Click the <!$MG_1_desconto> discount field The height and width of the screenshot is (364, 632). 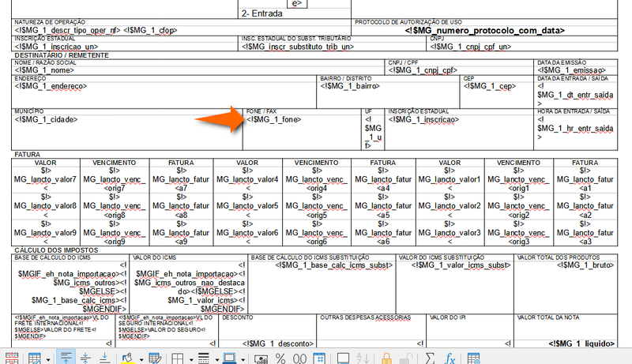click(x=278, y=344)
